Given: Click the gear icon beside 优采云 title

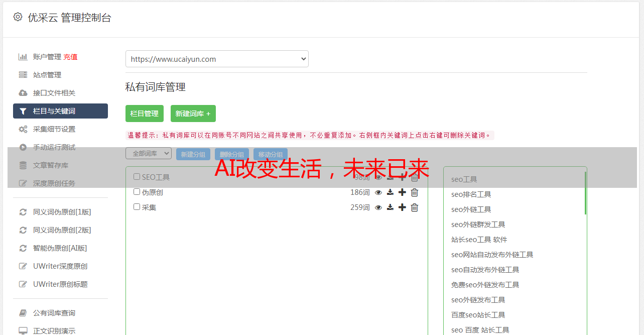Looking at the screenshot, I should pyautogui.click(x=18, y=17).
